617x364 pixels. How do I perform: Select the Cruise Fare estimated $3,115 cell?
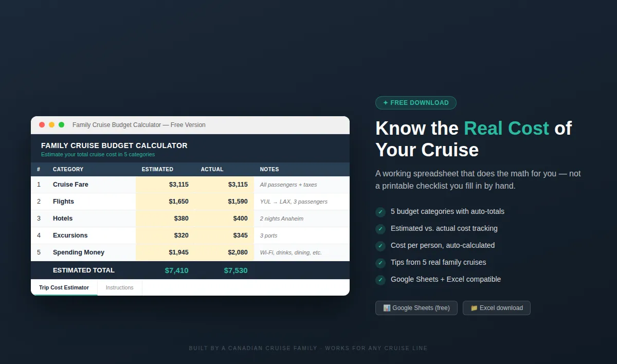pyautogui.click(x=166, y=185)
